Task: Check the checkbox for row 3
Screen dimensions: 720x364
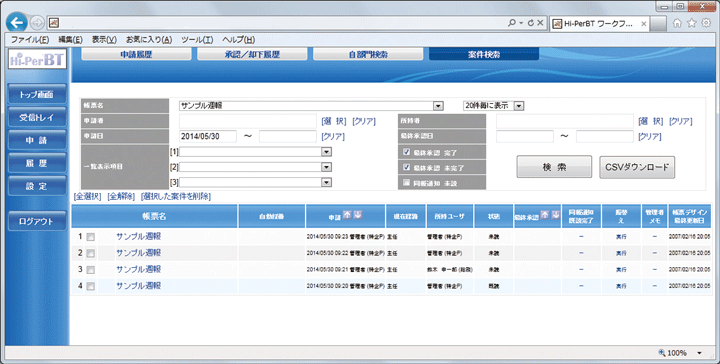Action: point(90,270)
